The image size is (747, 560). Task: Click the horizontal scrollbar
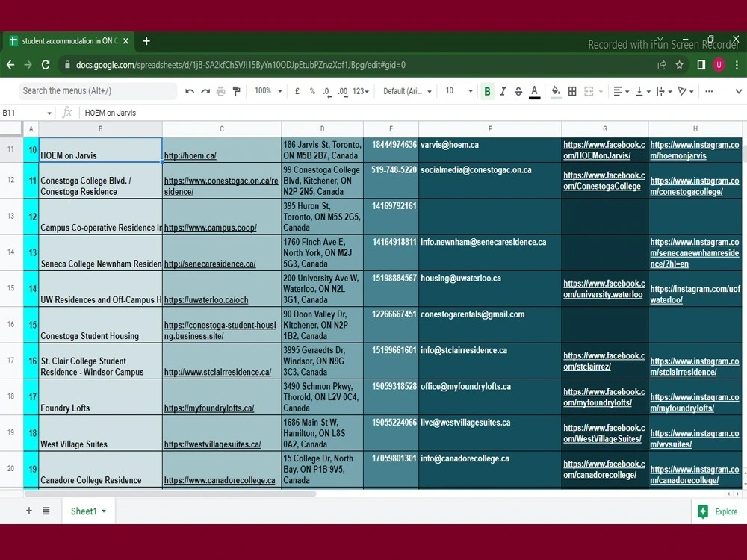(170, 494)
